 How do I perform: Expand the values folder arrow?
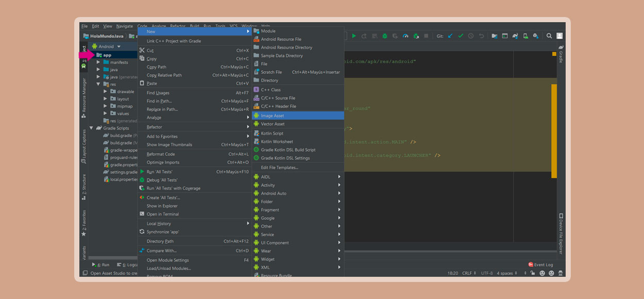pyautogui.click(x=106, y=113)
